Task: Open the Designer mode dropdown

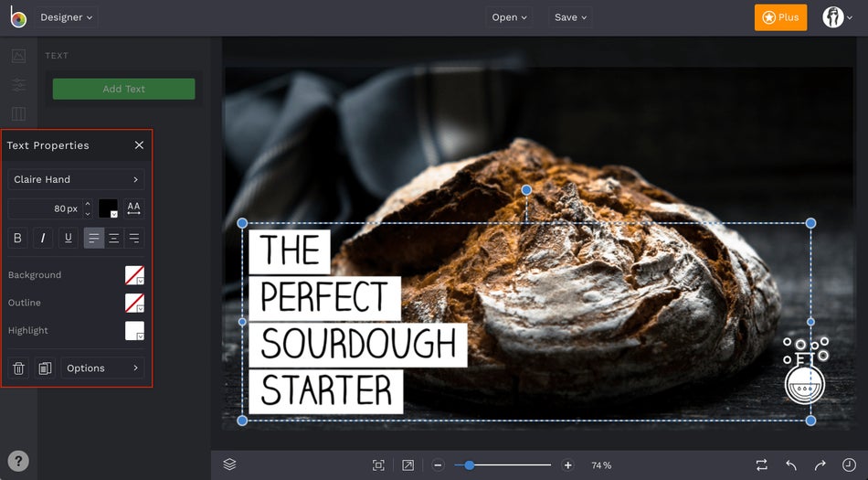Action: point(67,17)
